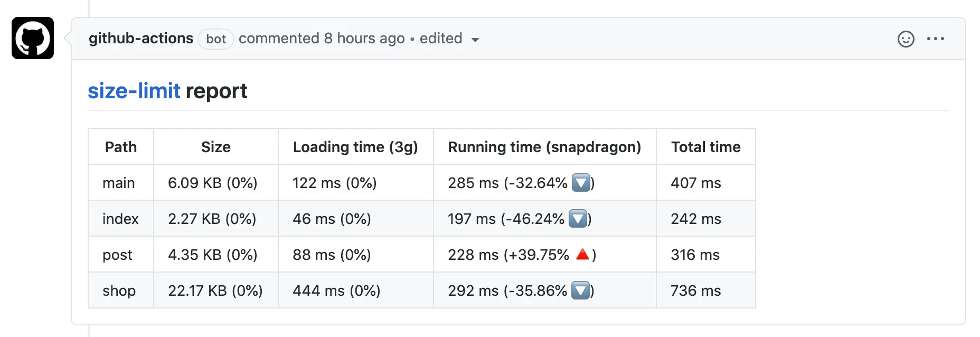Select the 736 ms total time cell
Image resolution: width=980 pixels, height=337 pixels.
(695, 291)
